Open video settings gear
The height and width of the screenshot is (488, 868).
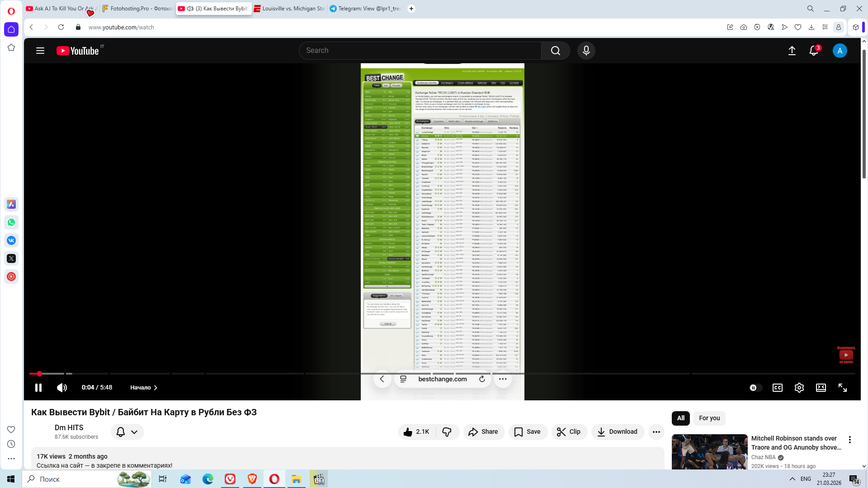(799, 388)
